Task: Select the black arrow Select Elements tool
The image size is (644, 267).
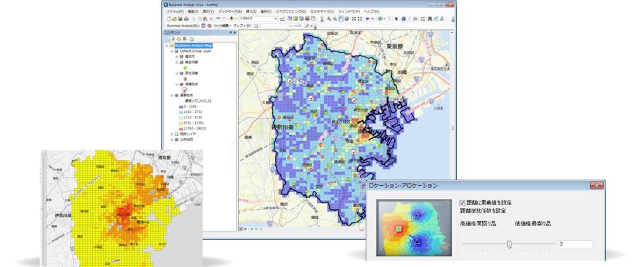Action: (396, 19)
